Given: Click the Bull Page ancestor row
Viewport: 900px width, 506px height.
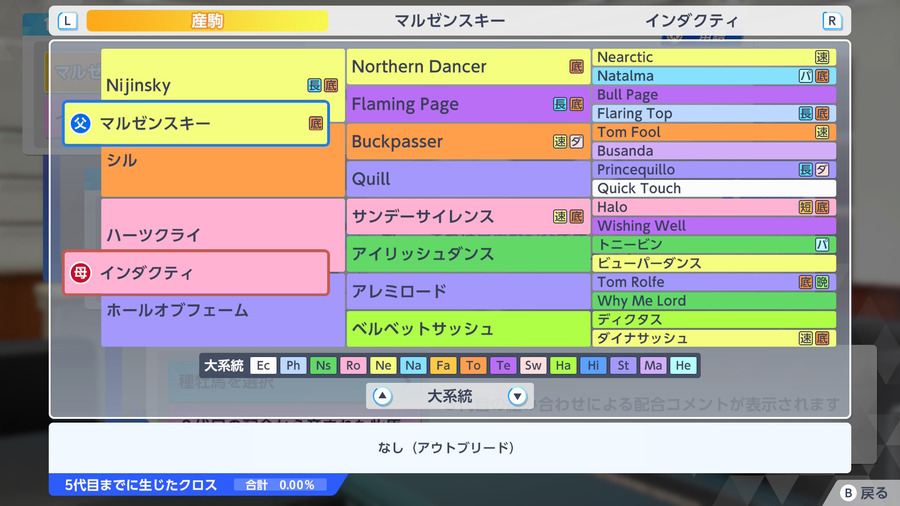Looking at the screenshot, I should click(x=714, y=95).
